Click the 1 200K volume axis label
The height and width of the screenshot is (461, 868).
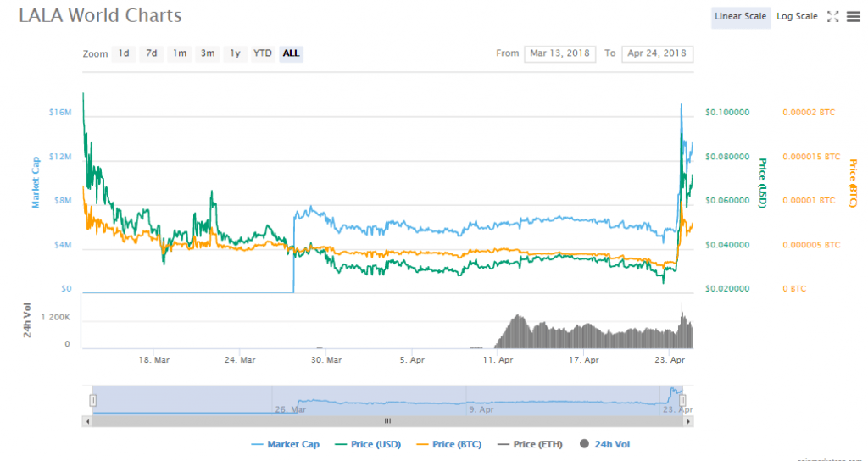[x=55, y=318]
